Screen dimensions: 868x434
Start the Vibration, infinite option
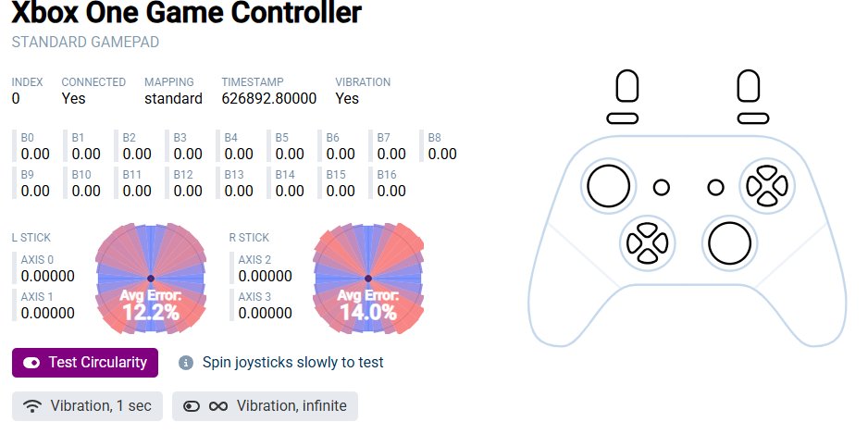point(265,406)
